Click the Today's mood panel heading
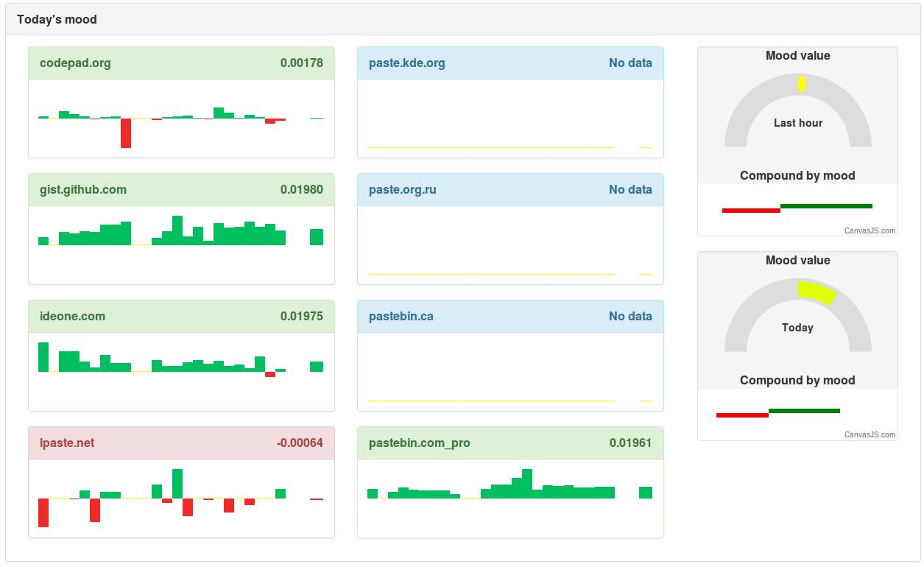Screen dimensions: 924x567 (57, 19)
